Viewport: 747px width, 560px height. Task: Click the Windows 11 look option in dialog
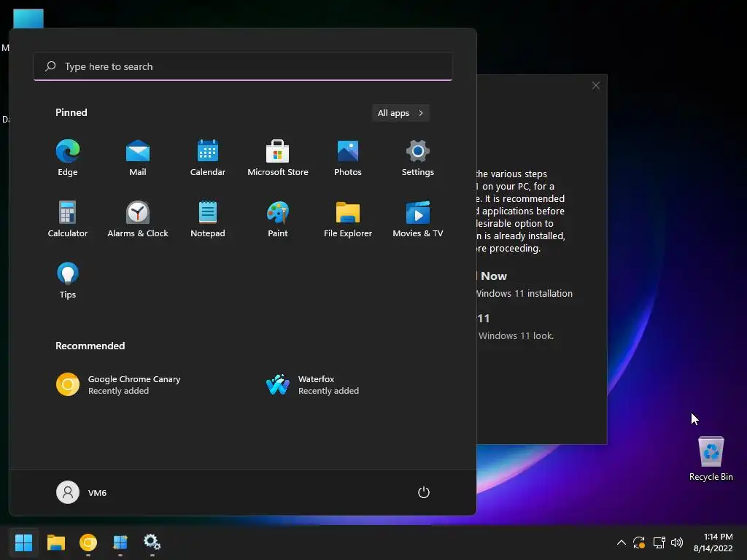(516, 327)
